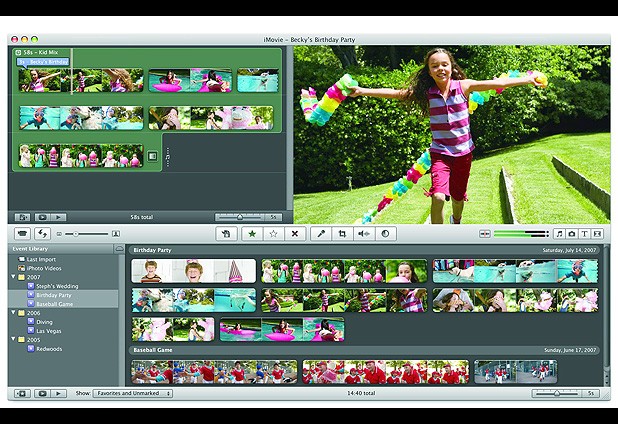Select the Last Import item

click(x=41, y=259)
